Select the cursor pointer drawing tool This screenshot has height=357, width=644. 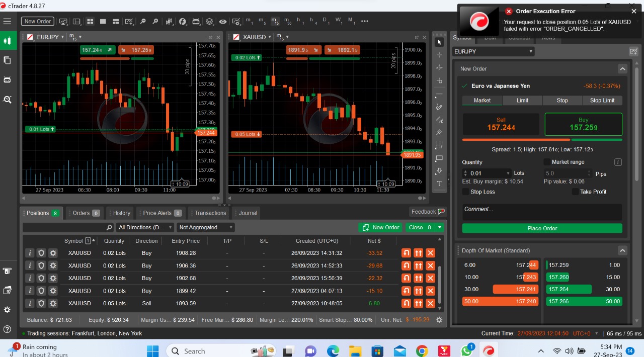pos(439,42)
